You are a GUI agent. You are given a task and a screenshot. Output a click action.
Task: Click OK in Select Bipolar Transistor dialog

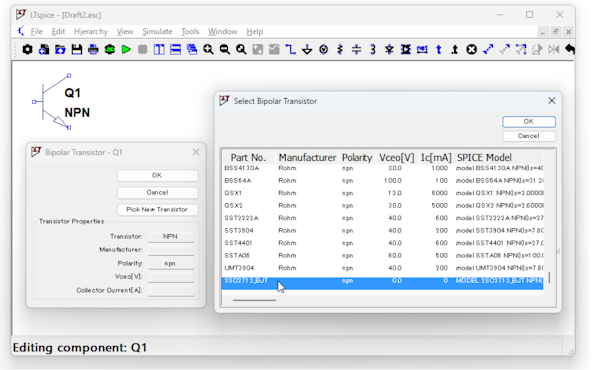coord(529,122)
